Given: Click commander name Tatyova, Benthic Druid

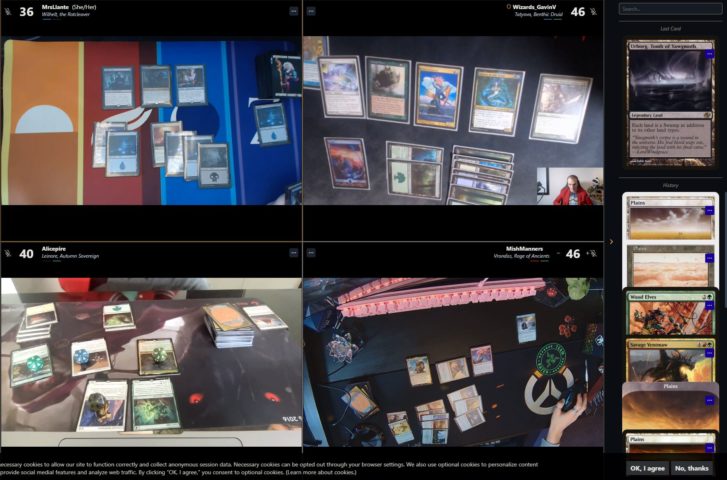Looking at the screenshot, I should point(538,14).
